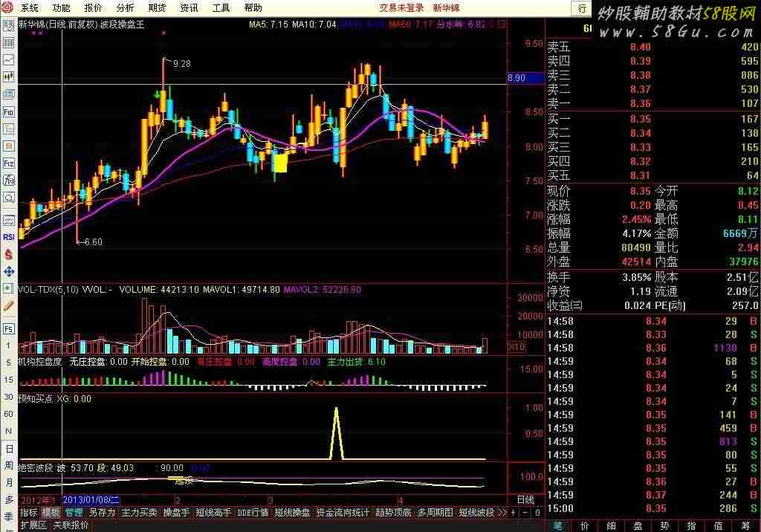Select the 操盘手 template tab
This screenshot has height=532, width=761.
(x=176, y=512)
